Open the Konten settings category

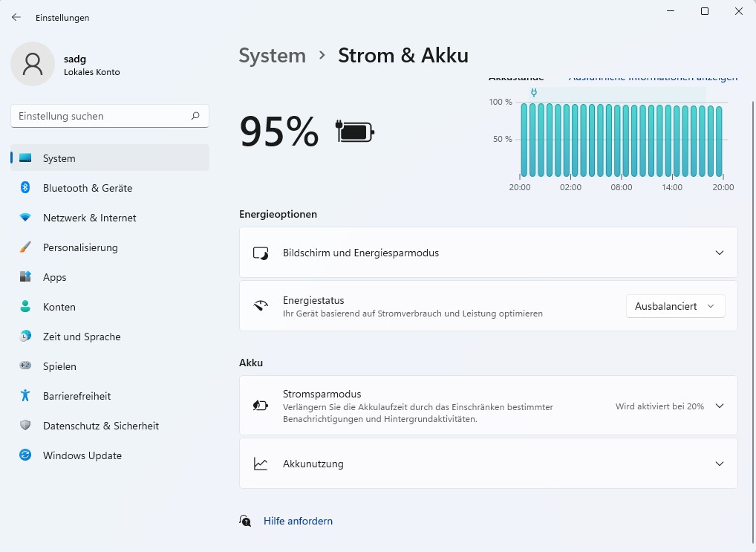click(59, 307)
